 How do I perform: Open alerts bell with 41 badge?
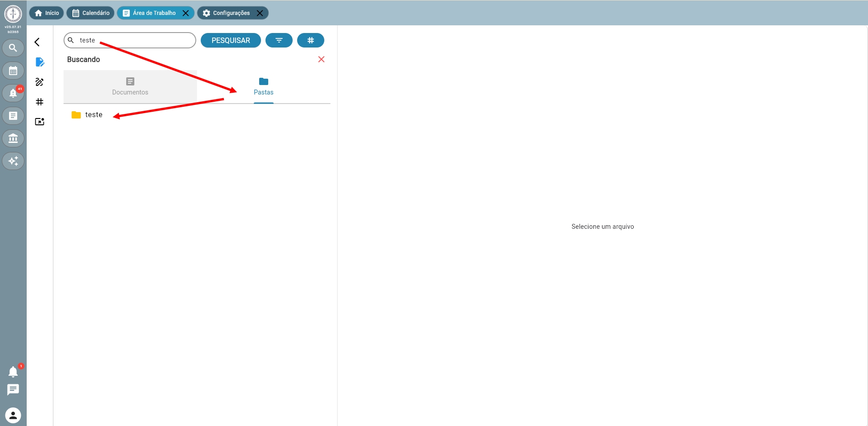coord(13,93)
